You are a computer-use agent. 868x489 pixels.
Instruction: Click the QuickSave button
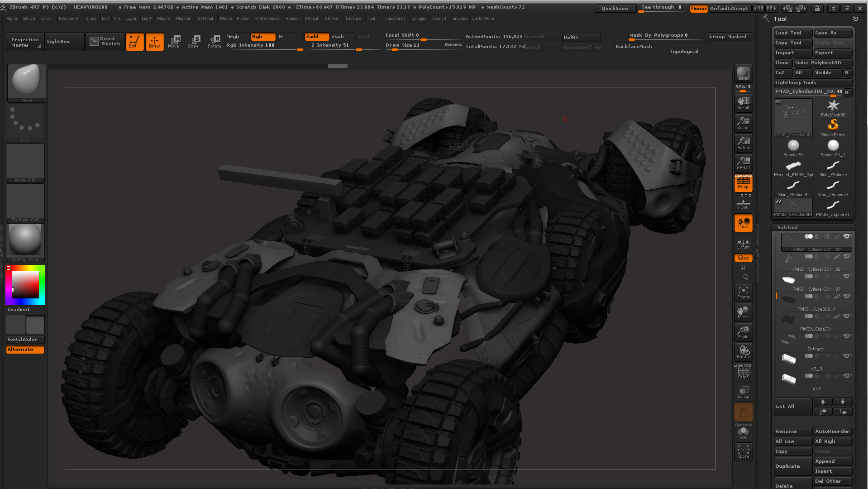tap(614, 8)
